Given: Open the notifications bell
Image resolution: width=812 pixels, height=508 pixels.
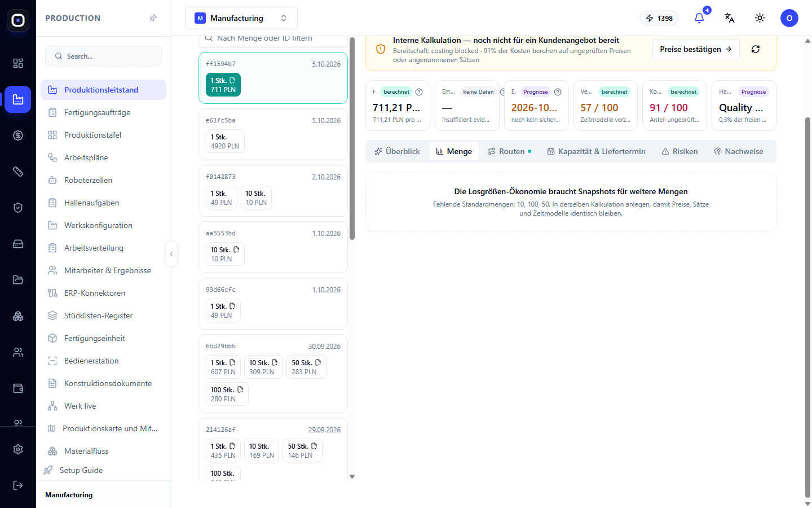Looking at the screenshot, I should (x=699, y=18).
